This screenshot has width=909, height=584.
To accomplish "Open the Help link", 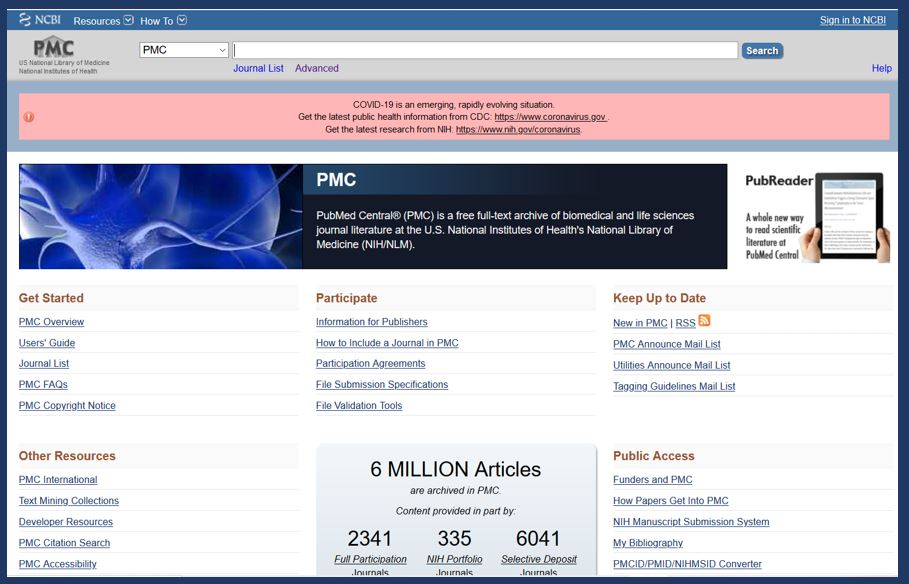I will click(x=881, y=68).
